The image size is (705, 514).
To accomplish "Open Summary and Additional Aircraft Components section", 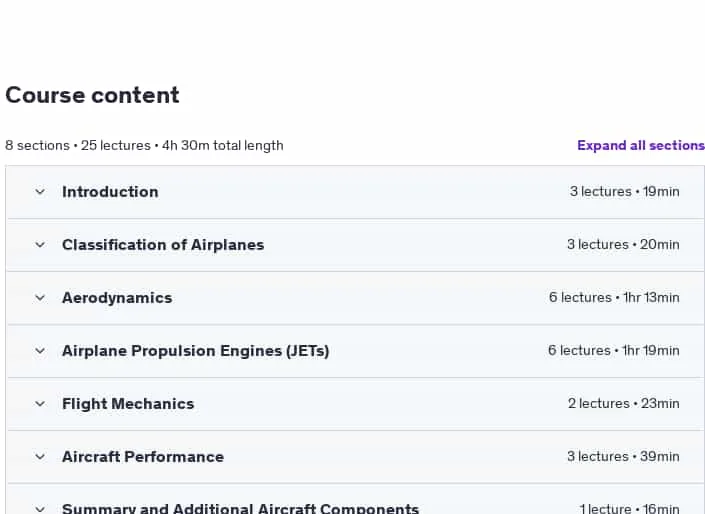I will point(241,509).
